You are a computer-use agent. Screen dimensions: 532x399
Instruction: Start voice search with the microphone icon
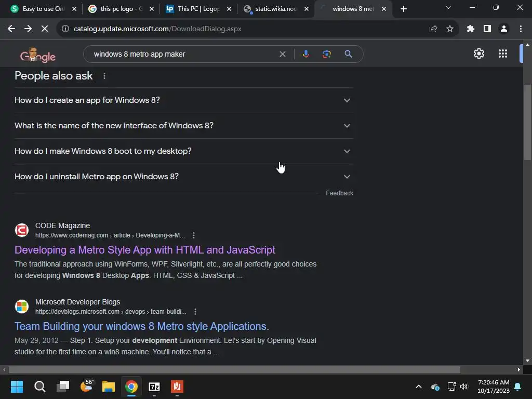point(305,54)
